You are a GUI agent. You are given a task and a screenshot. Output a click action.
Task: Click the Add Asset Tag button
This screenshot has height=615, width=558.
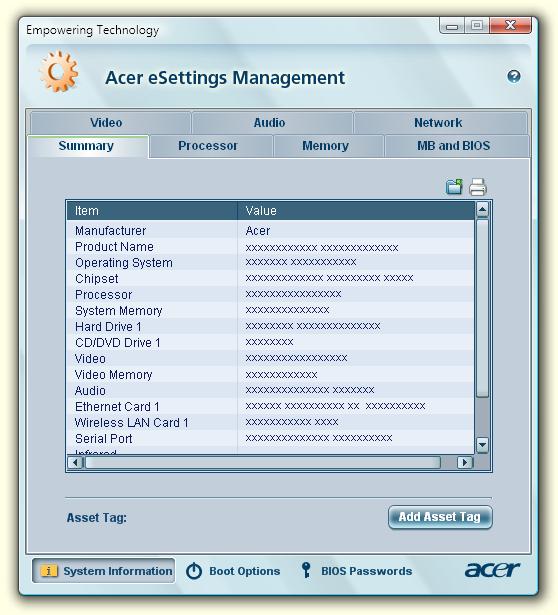(x=440, y=517)
